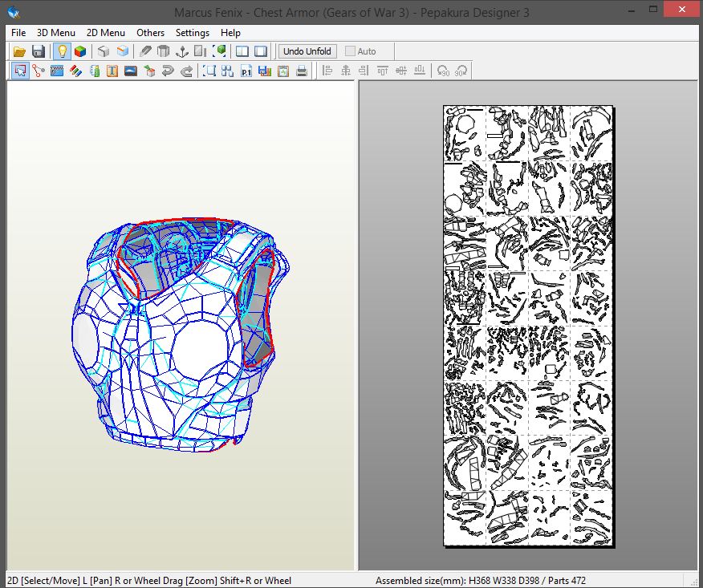This screenshot has height=588, width=703.
Task: Click the unfolded pattern sheet in the 2D view
Action: coord(528,326)
